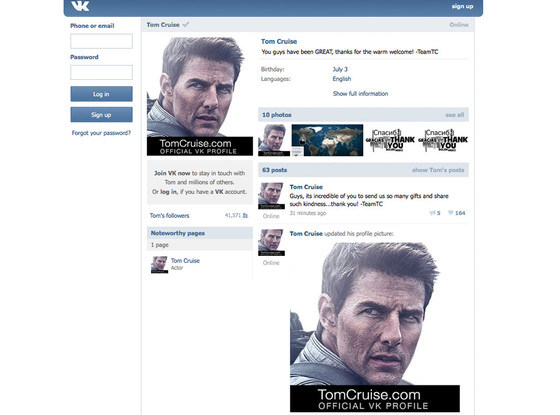Click the Log in button
The width and height of the screenshot is (560, 415).
click(101, 94)
